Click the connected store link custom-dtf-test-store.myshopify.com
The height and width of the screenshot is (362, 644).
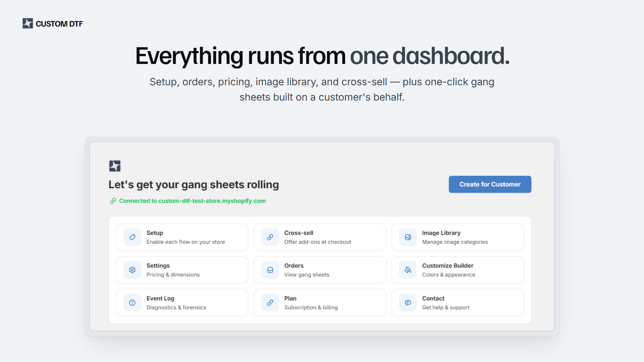[x=212, y=201]
